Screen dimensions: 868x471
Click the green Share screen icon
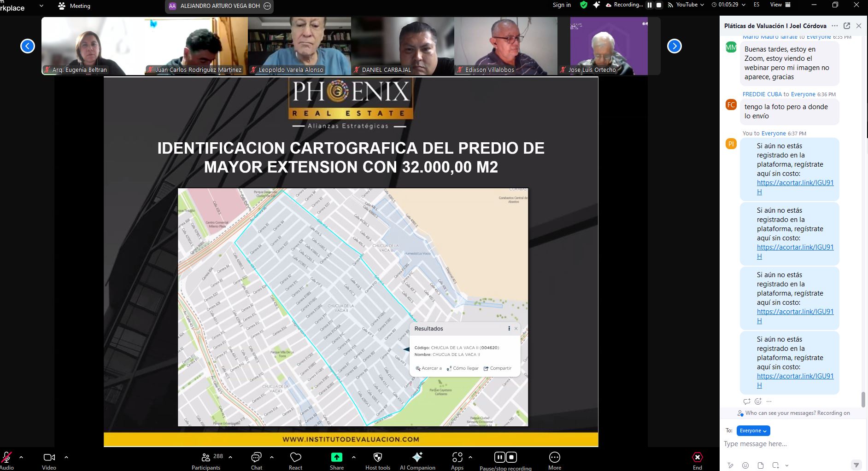pyautogui.click(x=337, y=457)
